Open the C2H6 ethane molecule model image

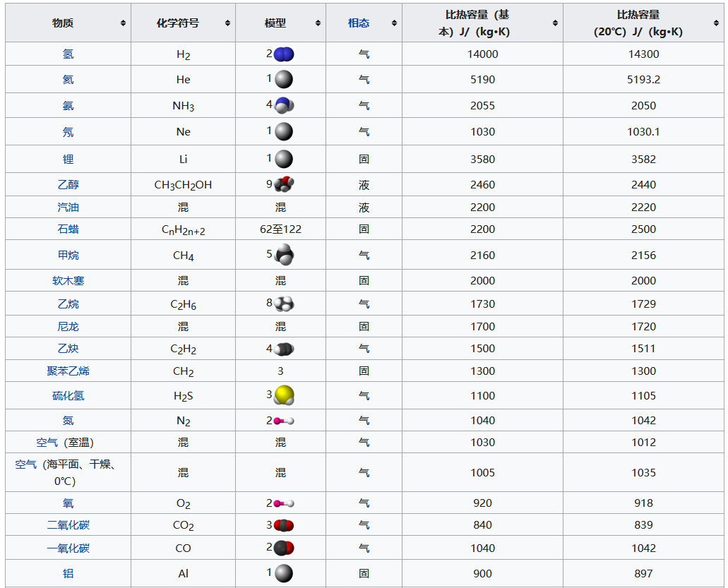click(x=284, y=304)
